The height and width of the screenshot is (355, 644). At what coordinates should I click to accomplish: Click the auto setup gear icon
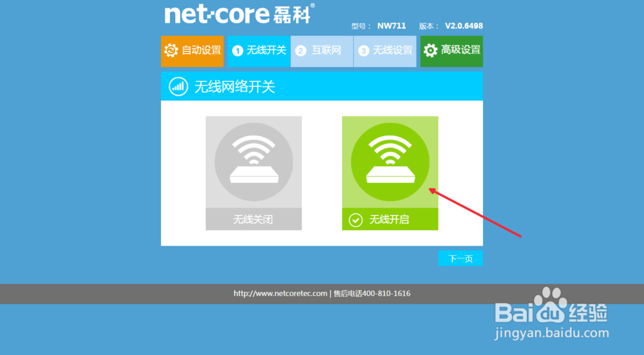pos(171,50)
